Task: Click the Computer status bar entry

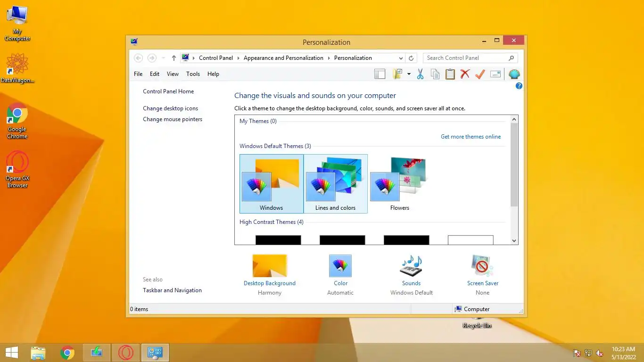Action: pos(472,309)
